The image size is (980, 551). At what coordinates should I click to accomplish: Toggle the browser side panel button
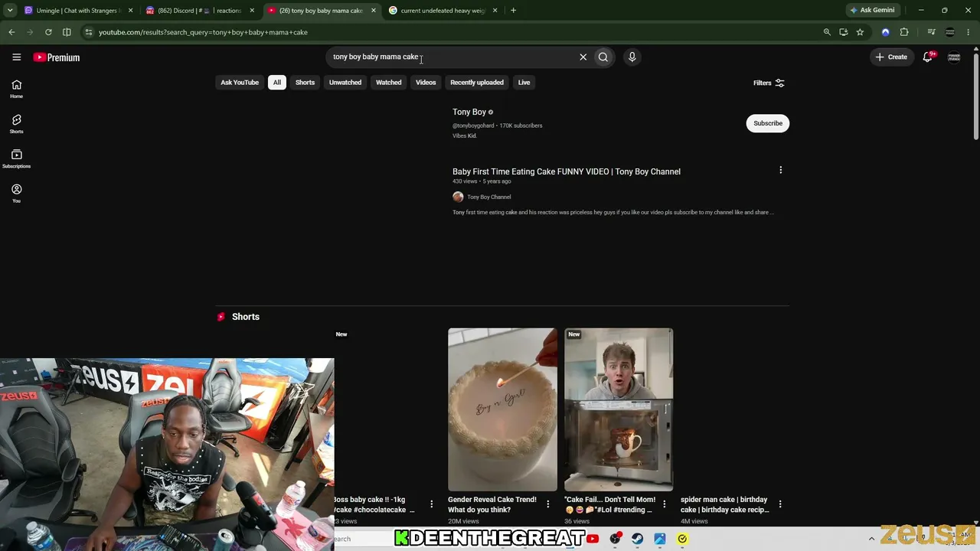tap(67, 32)
